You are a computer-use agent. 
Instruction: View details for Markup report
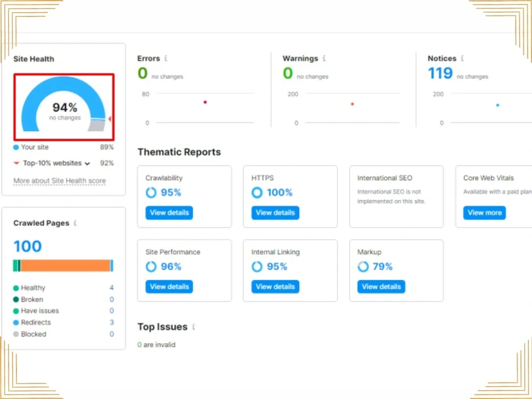[381, 287]
